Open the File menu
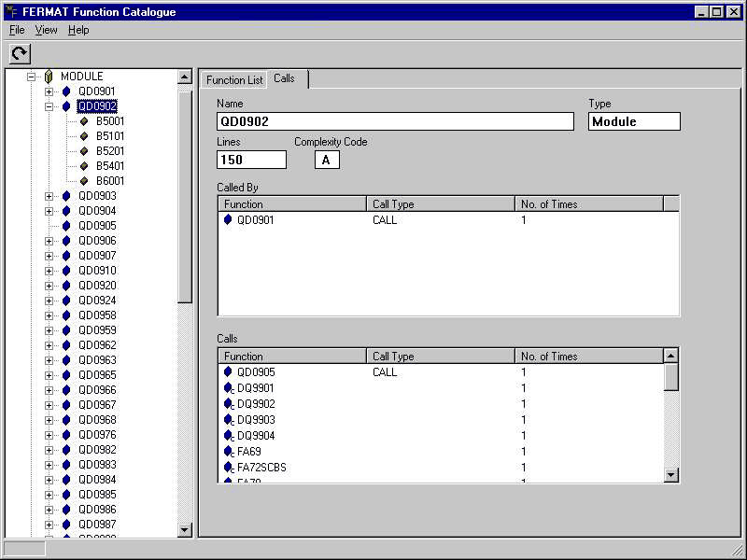The image size is (747, 560). (17, 30)
